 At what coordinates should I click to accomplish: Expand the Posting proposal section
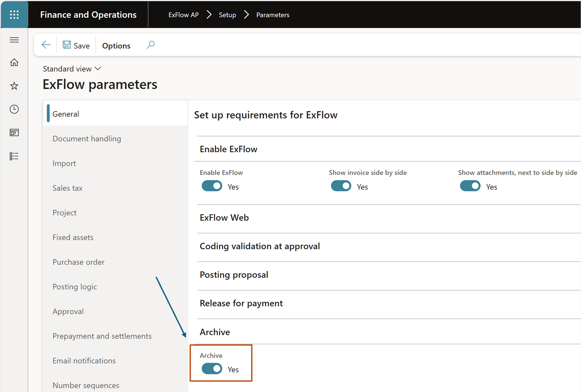(387, 275)
